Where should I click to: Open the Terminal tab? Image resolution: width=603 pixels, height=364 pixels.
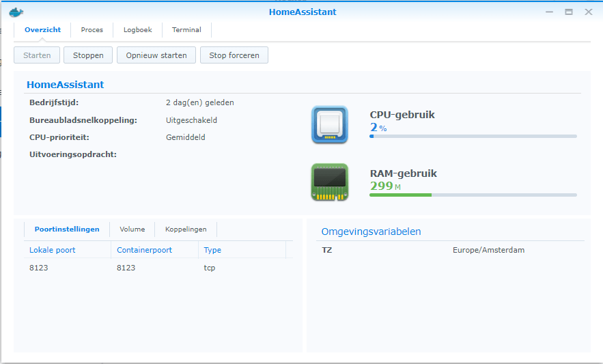click(186, 29)
